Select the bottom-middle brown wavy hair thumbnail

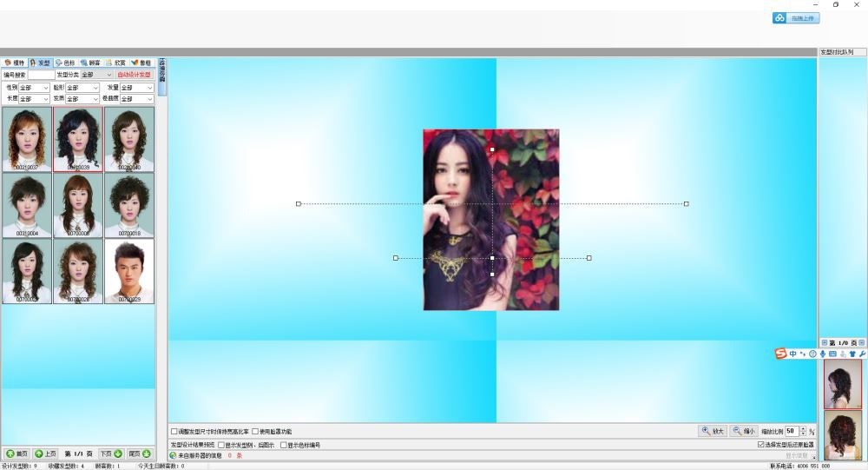(x=78, y=271)
